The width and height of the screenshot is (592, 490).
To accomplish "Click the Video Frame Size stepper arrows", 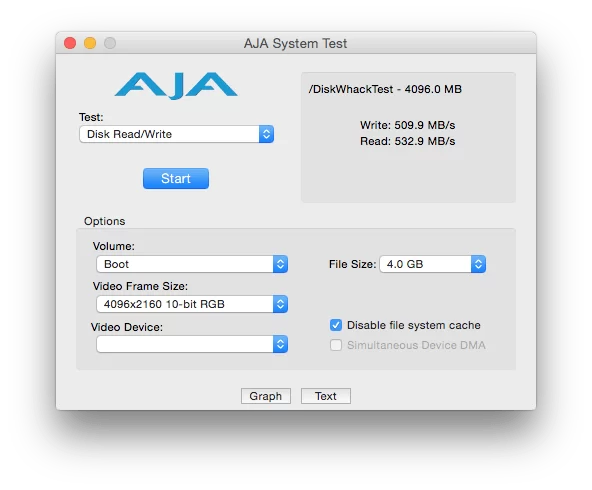I will (280, 304).
